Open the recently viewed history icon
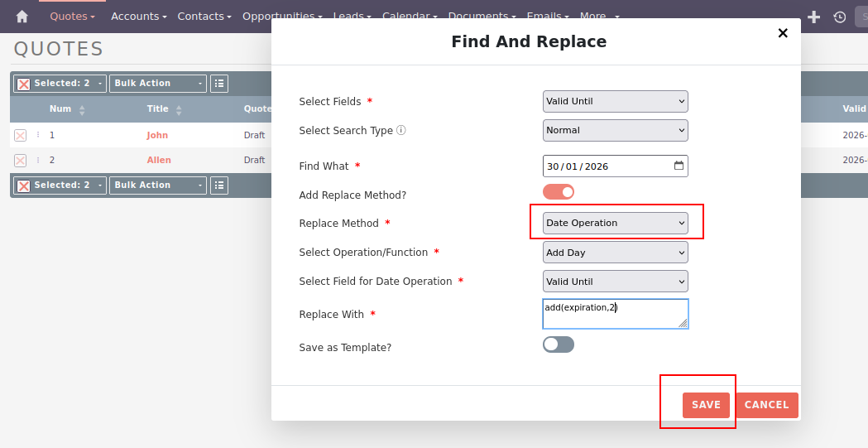The image size is (868, 448). pos(839,17)
